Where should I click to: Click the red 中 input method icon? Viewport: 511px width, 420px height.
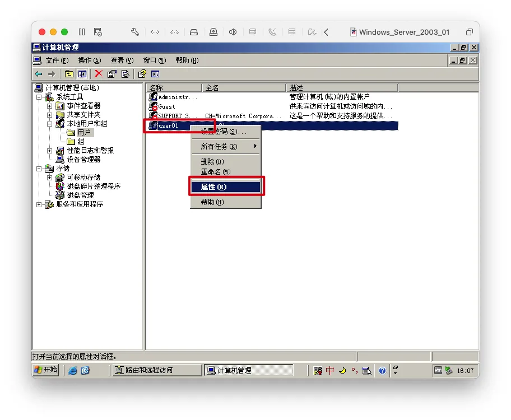(x=330, y=371)
